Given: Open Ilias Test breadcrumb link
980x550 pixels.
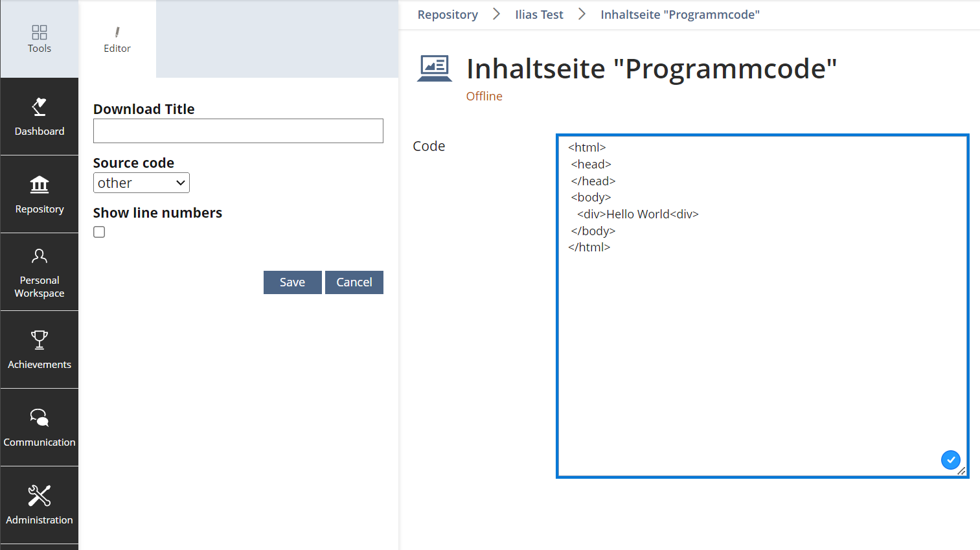Looking at the screenshot, I should click(x=539, y=14).
